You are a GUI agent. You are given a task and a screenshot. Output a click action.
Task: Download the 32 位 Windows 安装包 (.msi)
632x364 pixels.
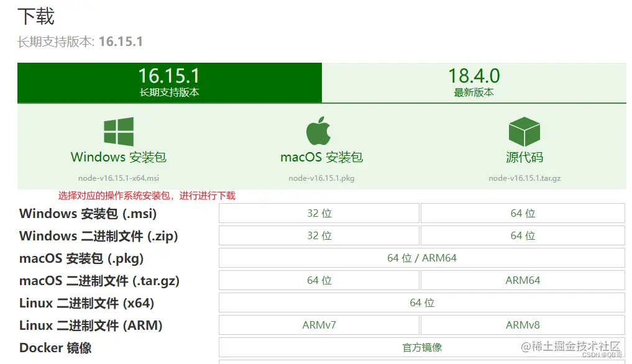(319, 213)
